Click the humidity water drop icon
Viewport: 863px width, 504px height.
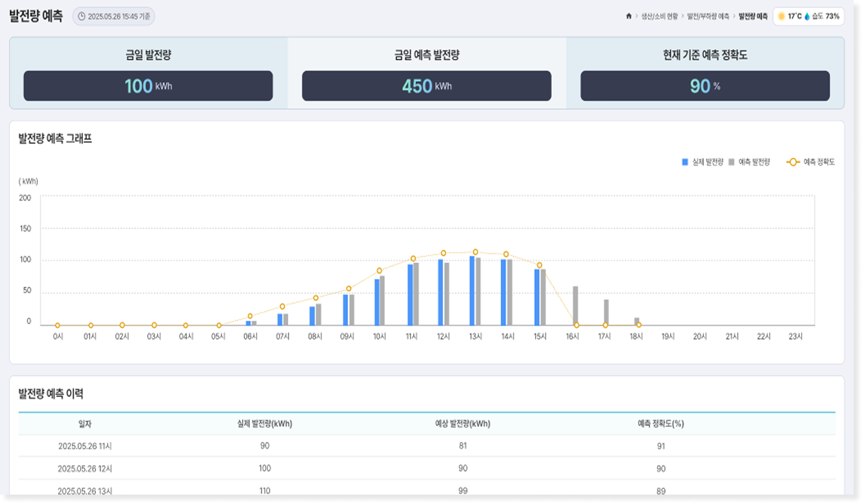(807, 16)
